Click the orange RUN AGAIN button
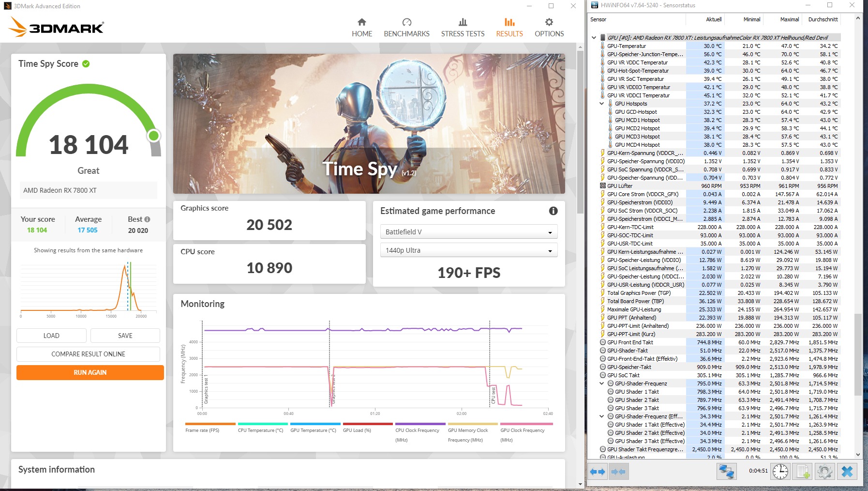The image size is (868, 491). [90, 372]
